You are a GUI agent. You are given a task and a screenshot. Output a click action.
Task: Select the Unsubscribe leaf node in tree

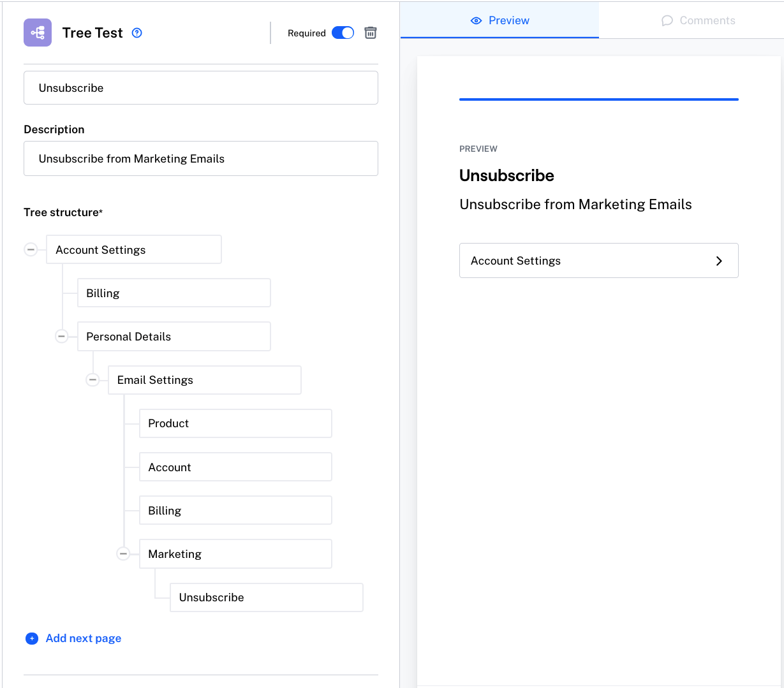pos(266,597)
